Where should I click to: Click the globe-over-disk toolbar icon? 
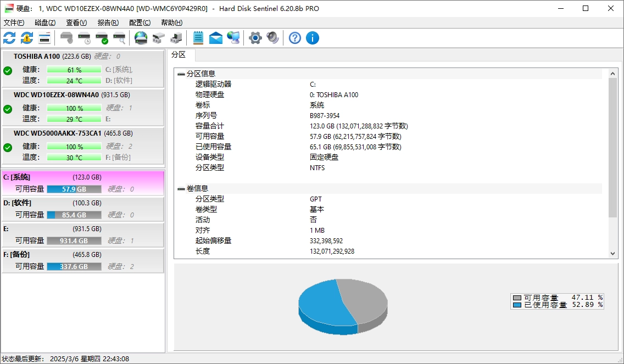(x=141, y=38)
